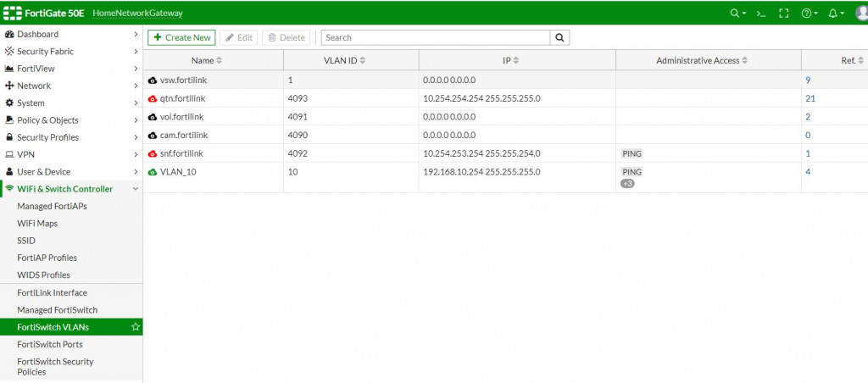Viewport: 868px width, 383px height.
Task: Click the HomeNetworkGateway hostname link
Action: pyautogui.click(x=138, y=14)
